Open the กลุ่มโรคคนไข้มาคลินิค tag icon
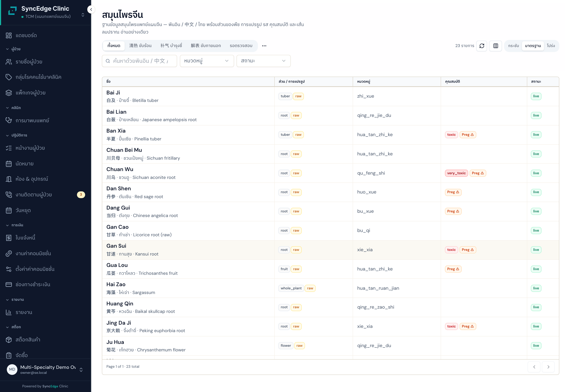570x392 pixels. click(x=9, y=77)
